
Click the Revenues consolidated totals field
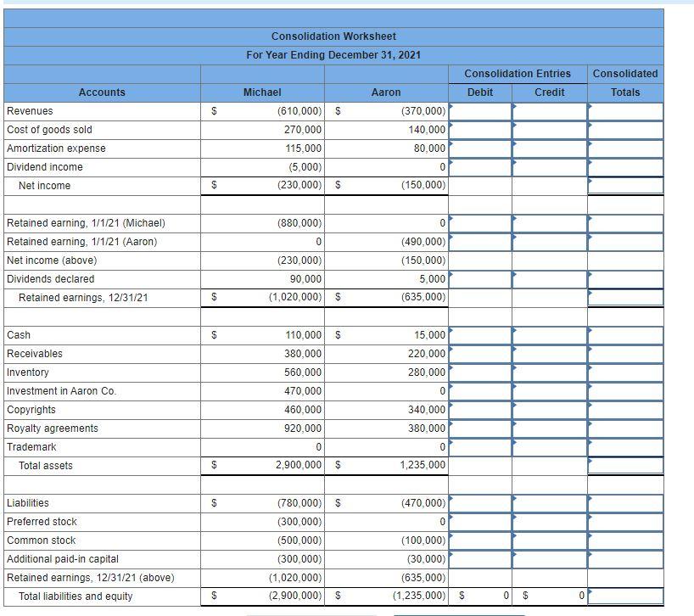coord(625,111)
